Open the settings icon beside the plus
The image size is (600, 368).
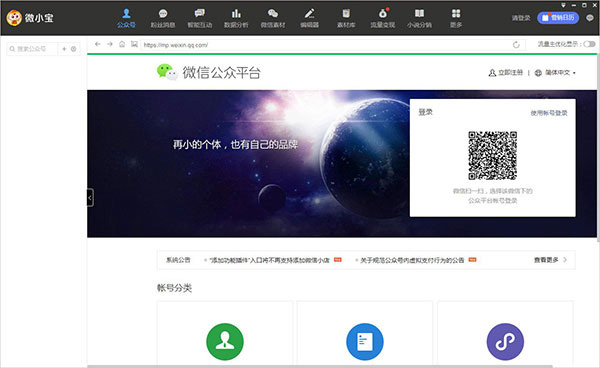(x=73, y=49)
